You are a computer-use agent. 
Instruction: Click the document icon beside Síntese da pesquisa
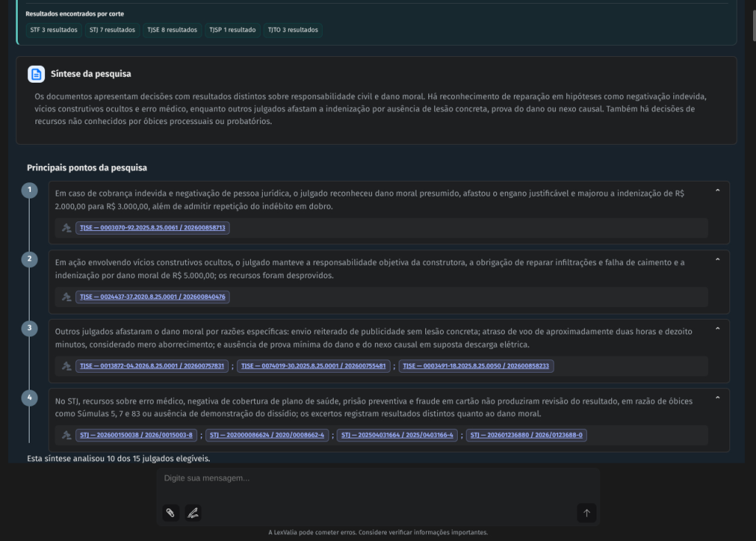pyautogui.click(x=36, y=75)
